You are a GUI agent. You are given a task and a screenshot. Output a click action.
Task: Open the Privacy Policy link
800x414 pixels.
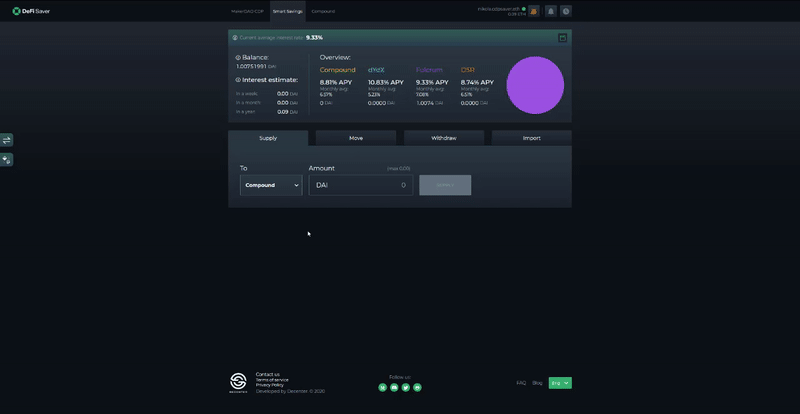(270, 385)
